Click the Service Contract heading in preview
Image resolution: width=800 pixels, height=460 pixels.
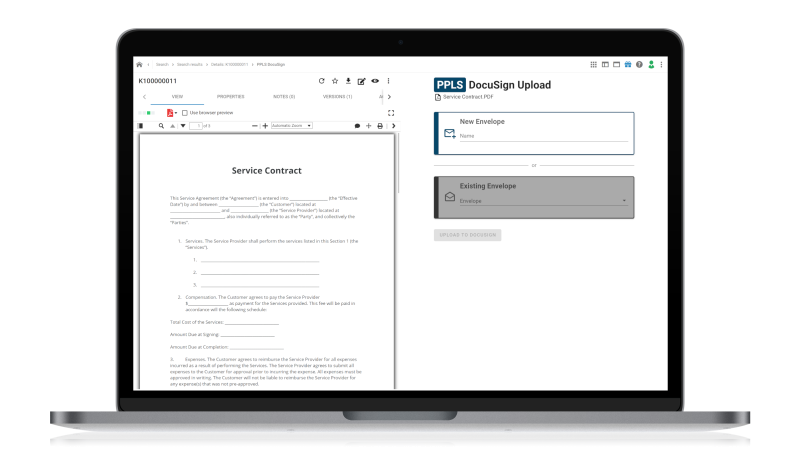coord(266,171)
